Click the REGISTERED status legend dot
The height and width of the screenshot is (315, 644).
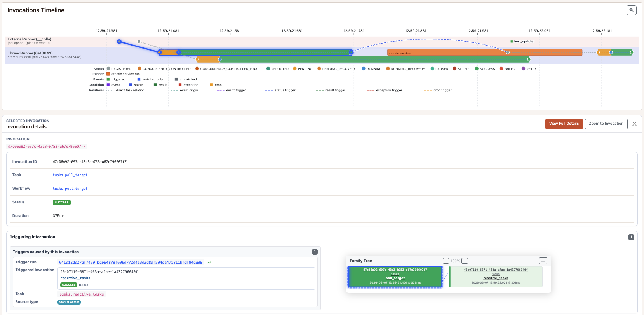(x=108, y=68)
